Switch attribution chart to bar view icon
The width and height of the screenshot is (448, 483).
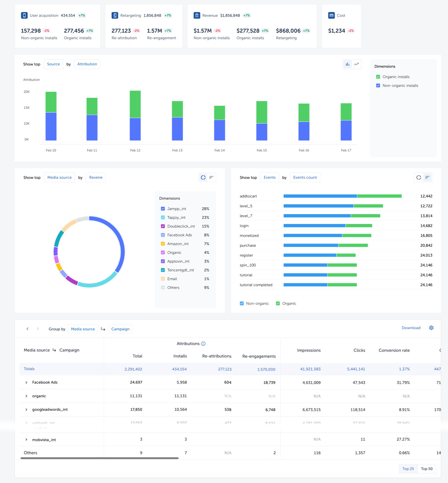pos(347,64)
